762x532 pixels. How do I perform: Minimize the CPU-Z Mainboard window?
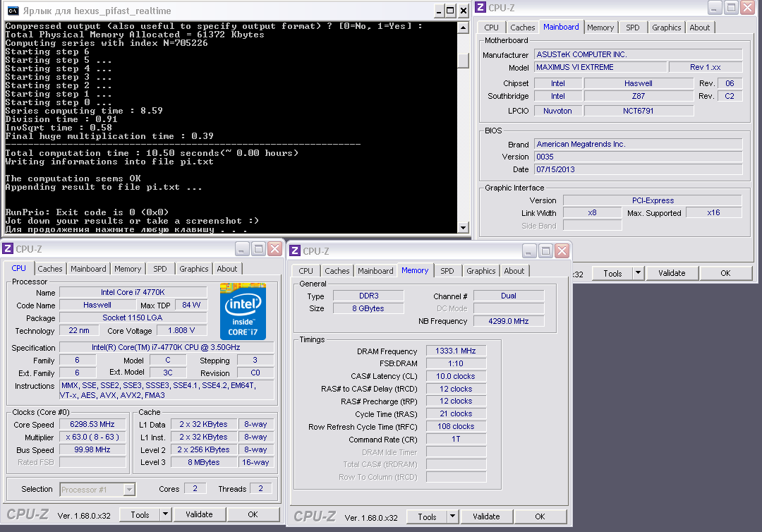tap(715, 8)
